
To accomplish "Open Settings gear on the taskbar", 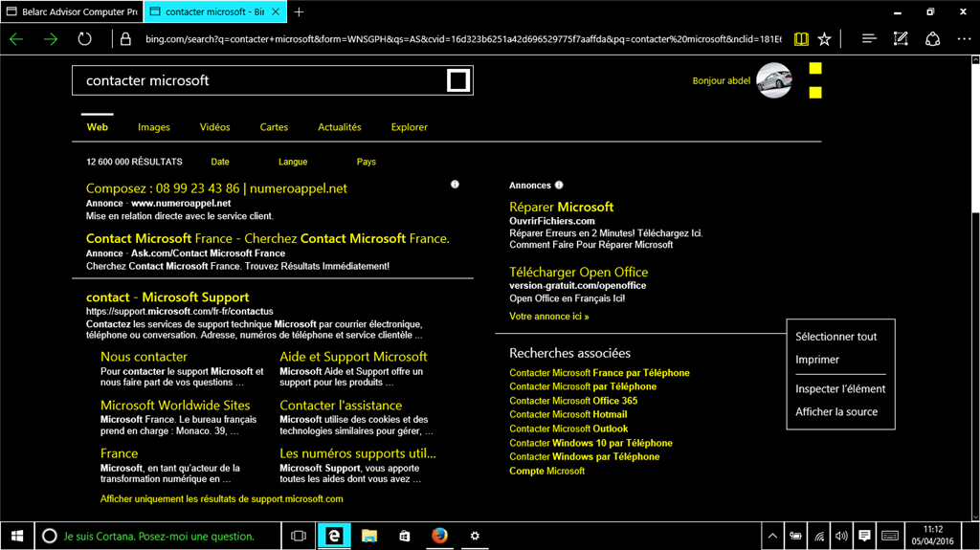I will [x=475, y=536].
